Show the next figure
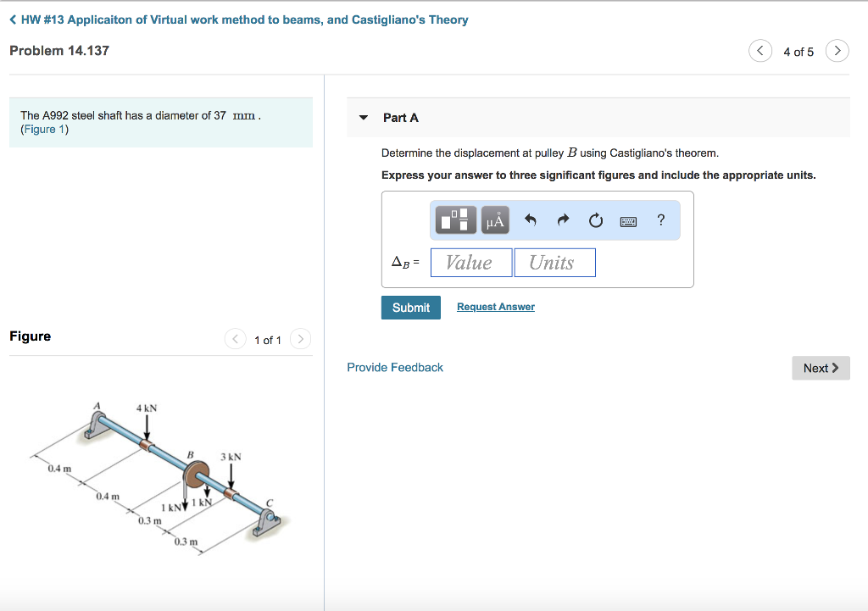868x611 pixels. tap(300, 339)
